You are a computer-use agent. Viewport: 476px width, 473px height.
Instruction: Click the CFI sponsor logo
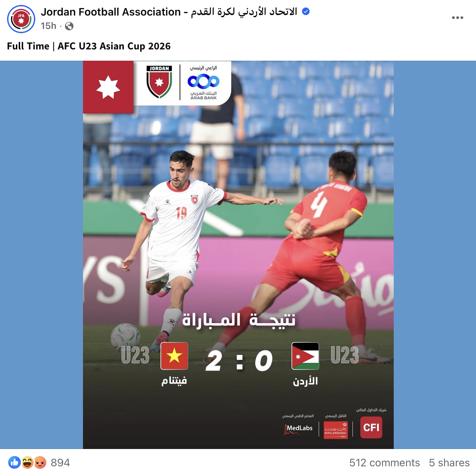point(371,427)
